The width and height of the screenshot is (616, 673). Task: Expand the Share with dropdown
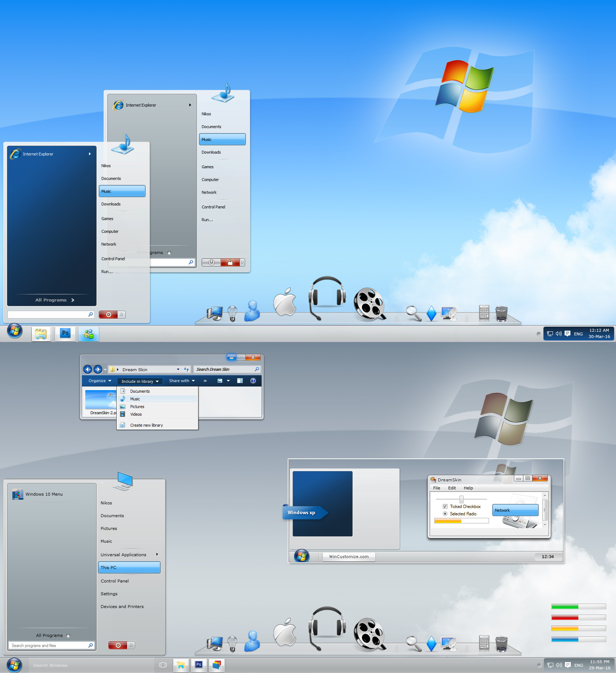pyautogui.click(x=182, y=381)
